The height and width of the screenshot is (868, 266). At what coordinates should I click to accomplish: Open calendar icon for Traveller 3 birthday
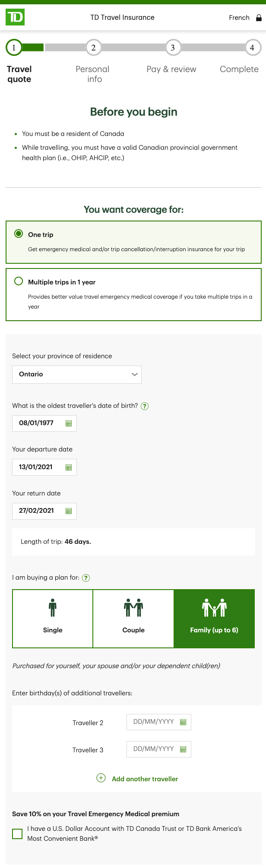click(183, 749)
